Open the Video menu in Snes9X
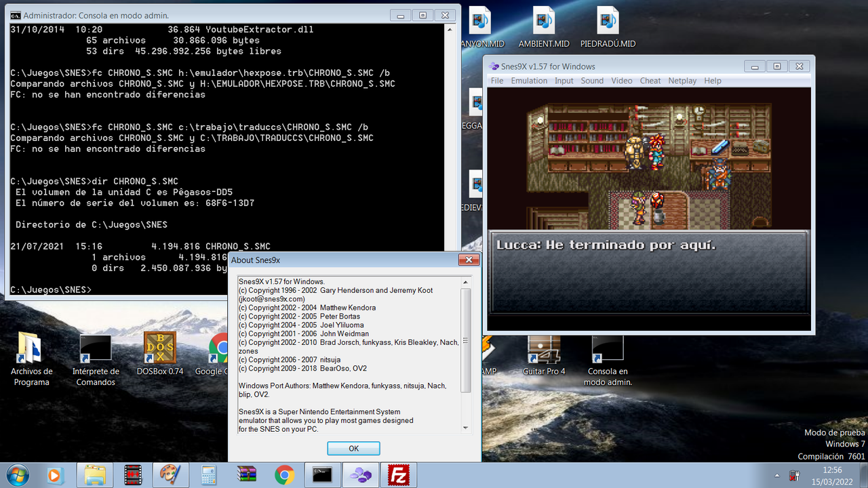Viewport: 868px width, 488px height. (x=622, y=81)
